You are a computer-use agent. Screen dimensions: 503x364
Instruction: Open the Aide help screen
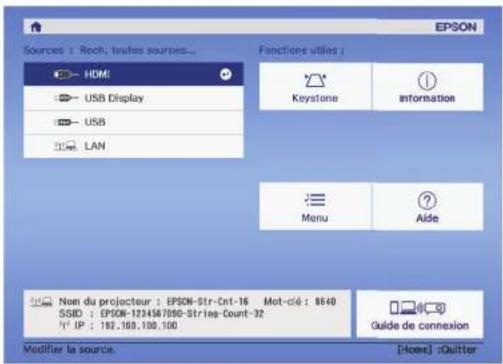(427, 206)
